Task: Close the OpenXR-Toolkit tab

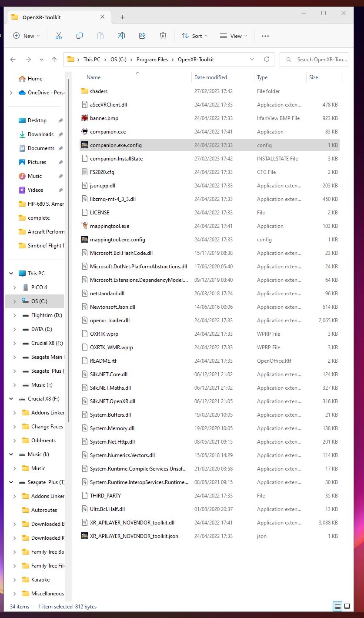Action: [x=103, y=17]
